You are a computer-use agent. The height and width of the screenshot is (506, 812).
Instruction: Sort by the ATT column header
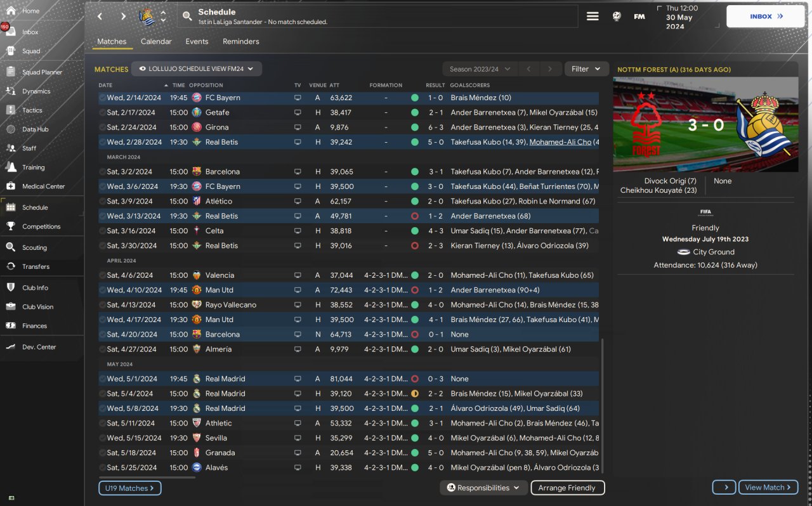334,85
